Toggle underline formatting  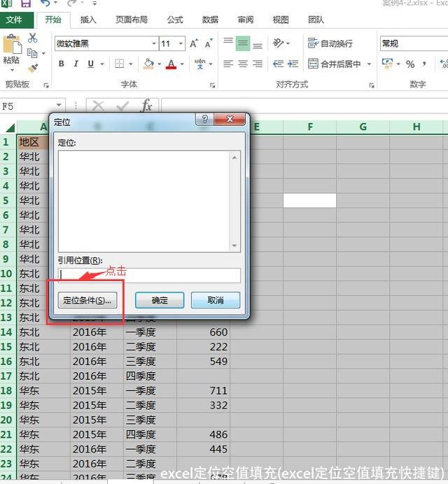[91, 64]
